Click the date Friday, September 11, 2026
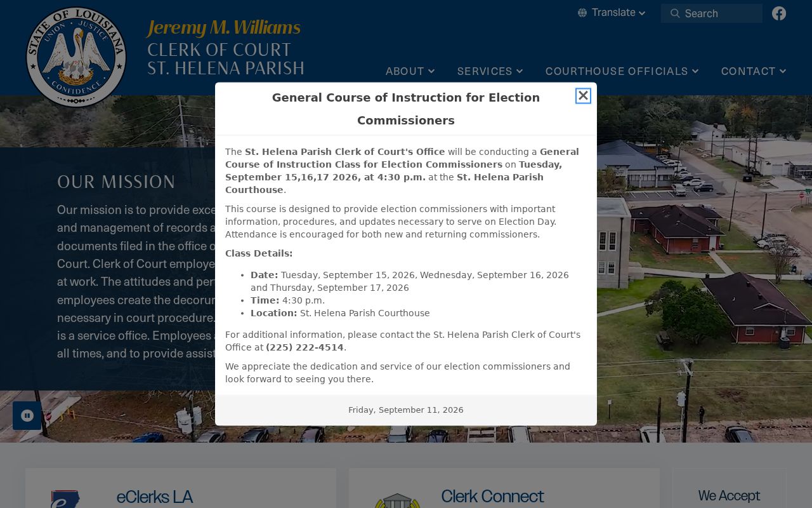Image resolution: width=812 pixels, height=508 pixels. click(406, 410)
